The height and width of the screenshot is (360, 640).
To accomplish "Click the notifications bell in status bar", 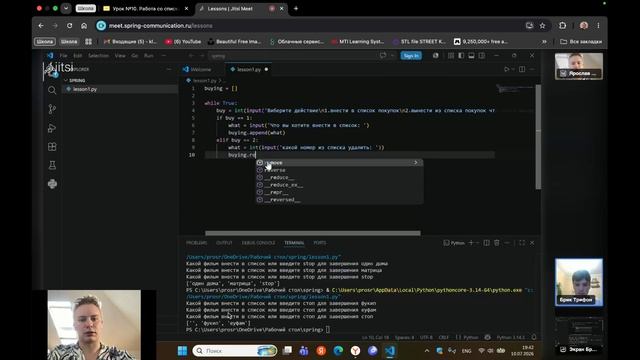I will coord(533,337).
